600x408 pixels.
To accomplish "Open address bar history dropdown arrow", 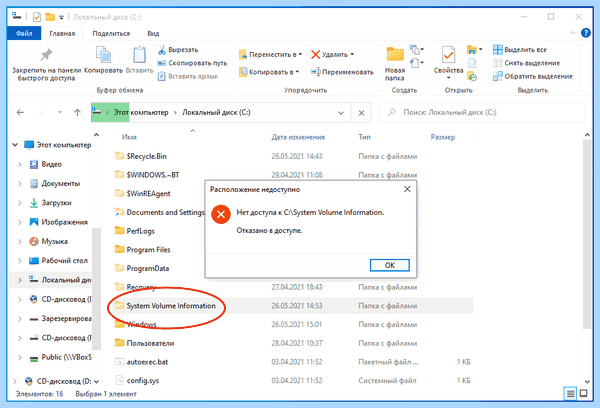I will [x=341, y=113].
